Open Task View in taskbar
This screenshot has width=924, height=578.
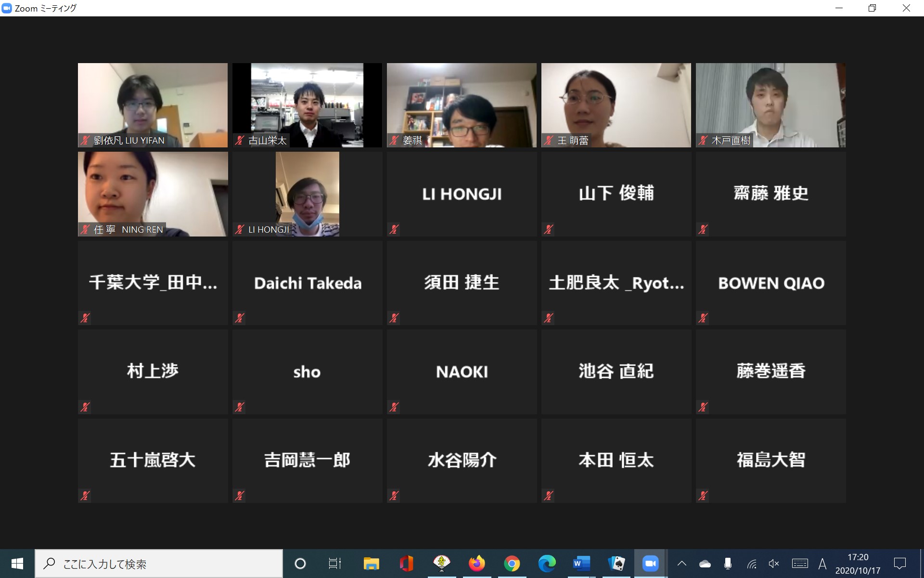pyautogui.click(x=334, y=564)
